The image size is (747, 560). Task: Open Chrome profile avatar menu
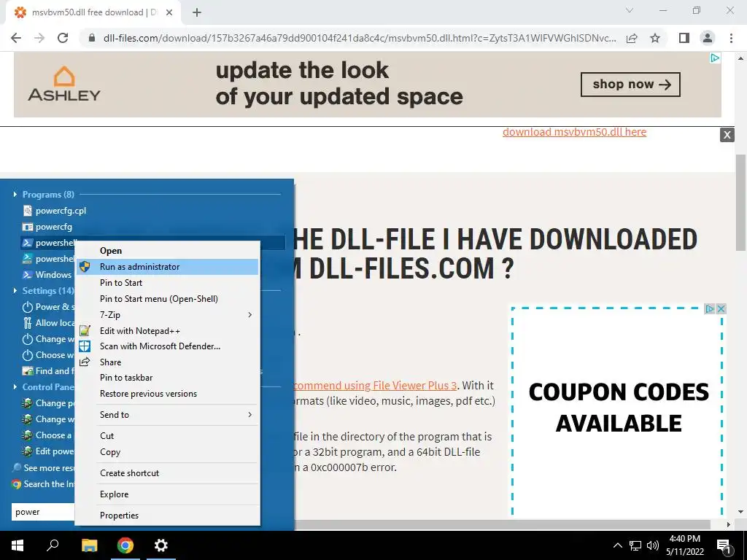708,38
